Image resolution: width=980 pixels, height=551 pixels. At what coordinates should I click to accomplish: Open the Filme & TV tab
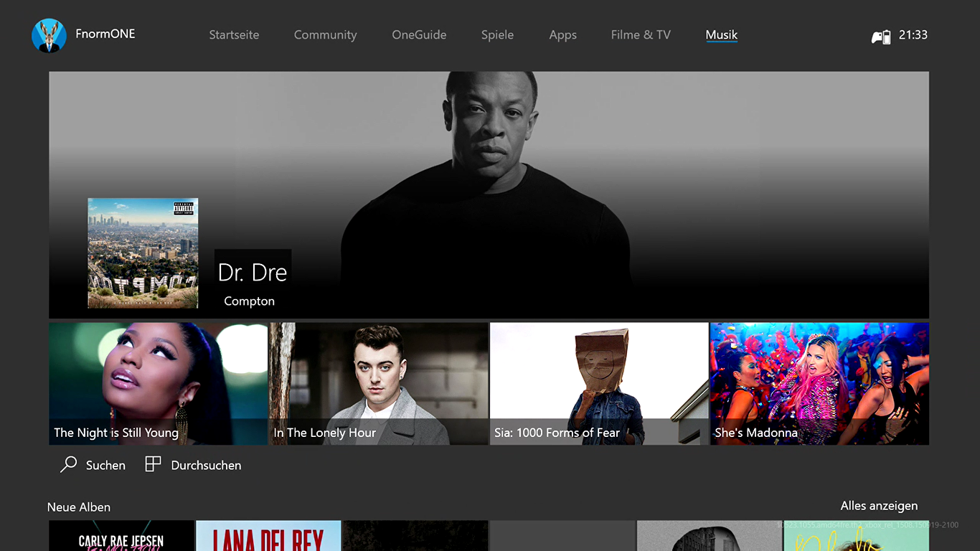tap(641, 35)
